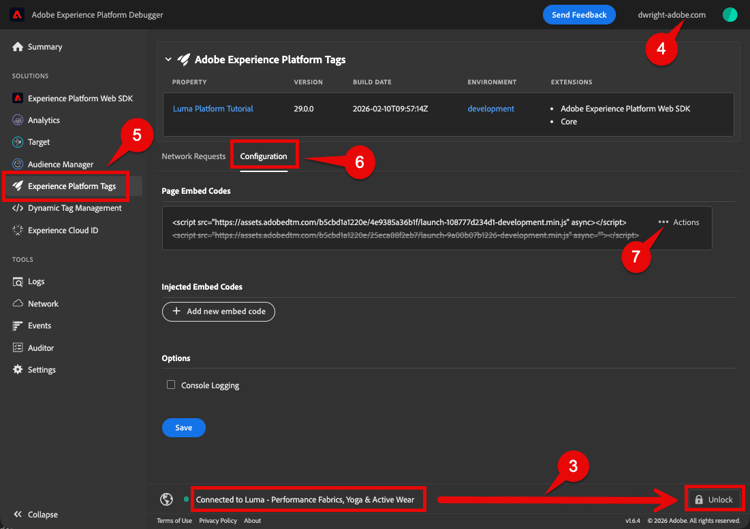Click the struck-through embed script line
The height and width of the screenshot is (529, 750).
(406, 235)
